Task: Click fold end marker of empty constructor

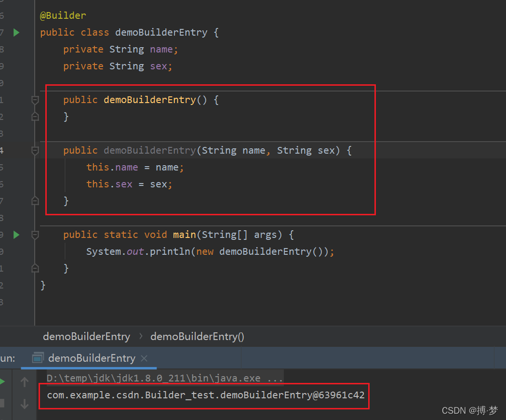Action: 35,117
